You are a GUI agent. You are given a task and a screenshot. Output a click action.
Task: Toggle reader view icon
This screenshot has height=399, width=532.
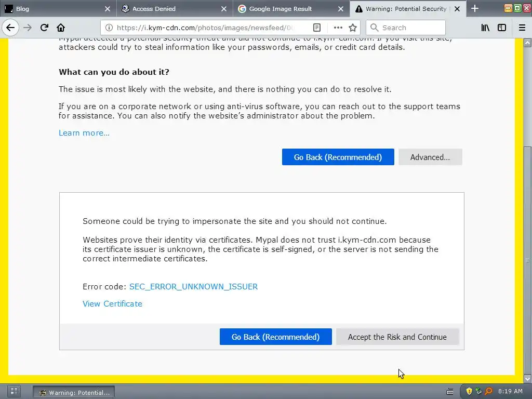coord(317,28)
